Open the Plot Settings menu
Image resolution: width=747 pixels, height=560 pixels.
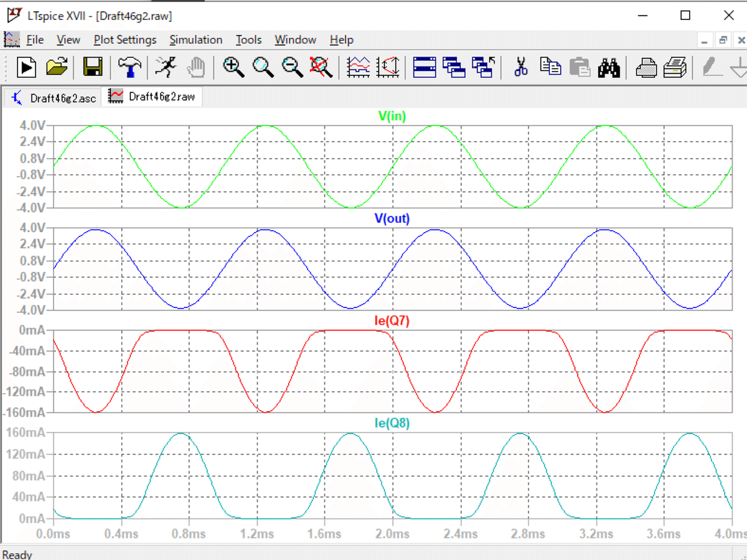coord(125,40)
